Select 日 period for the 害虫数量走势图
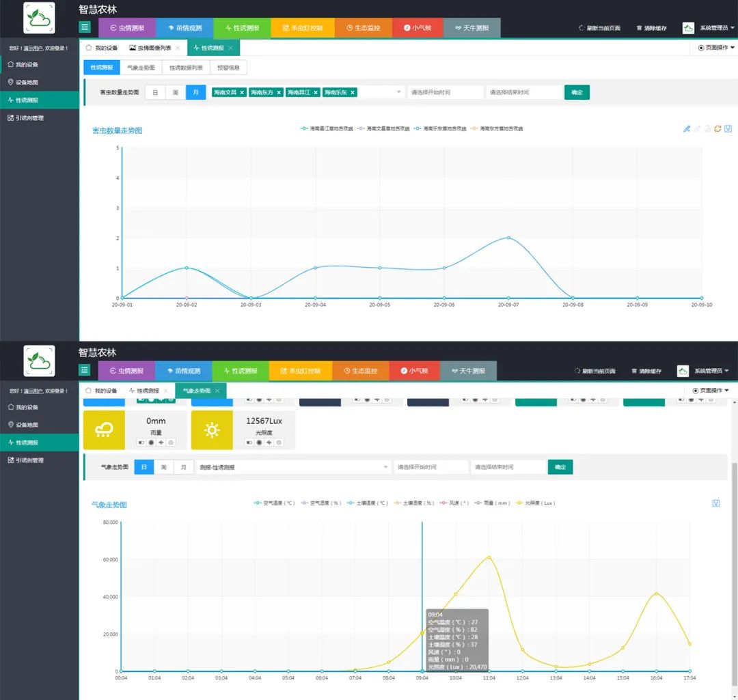The width and height of the screenshot is (738, 700). tap(155, 92)
